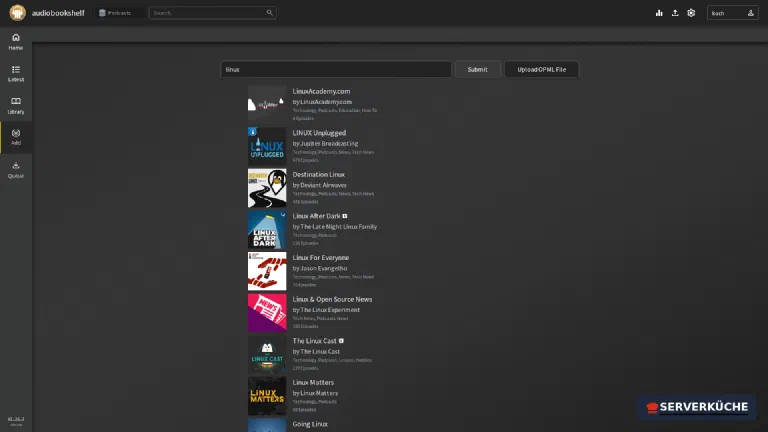Open Latest episodes in sidebar

[16, 74]
